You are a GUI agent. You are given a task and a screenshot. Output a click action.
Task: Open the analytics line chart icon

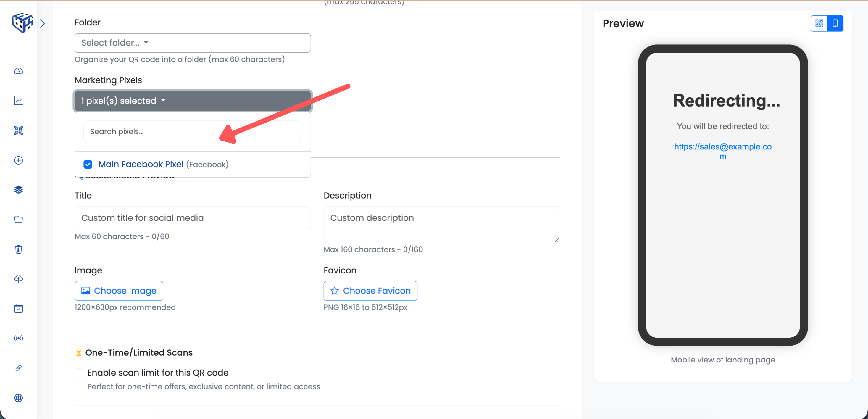pos(19,101)
